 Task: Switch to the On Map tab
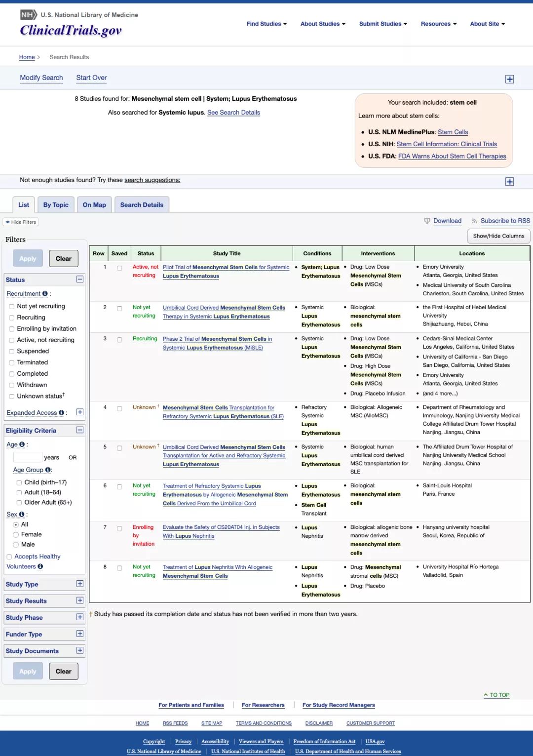tap(94, 205)
